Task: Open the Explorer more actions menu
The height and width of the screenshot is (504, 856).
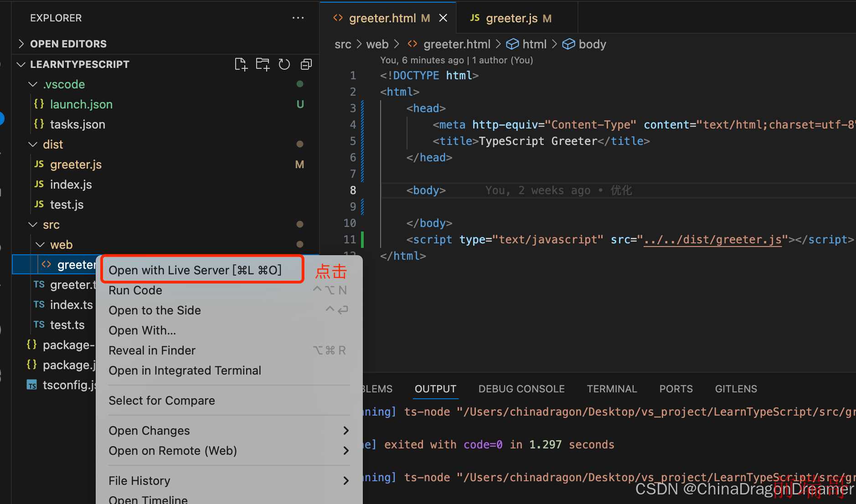Action: point(298,18)
